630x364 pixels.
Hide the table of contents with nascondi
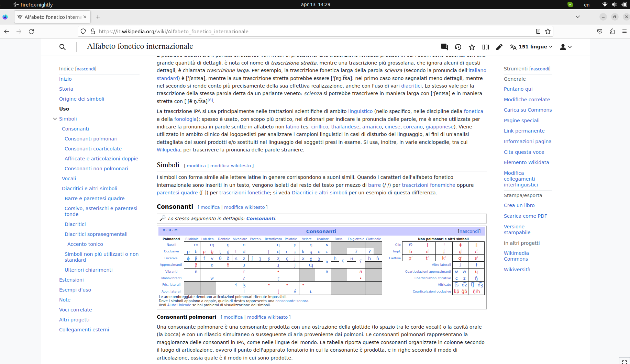click(86, 69)
